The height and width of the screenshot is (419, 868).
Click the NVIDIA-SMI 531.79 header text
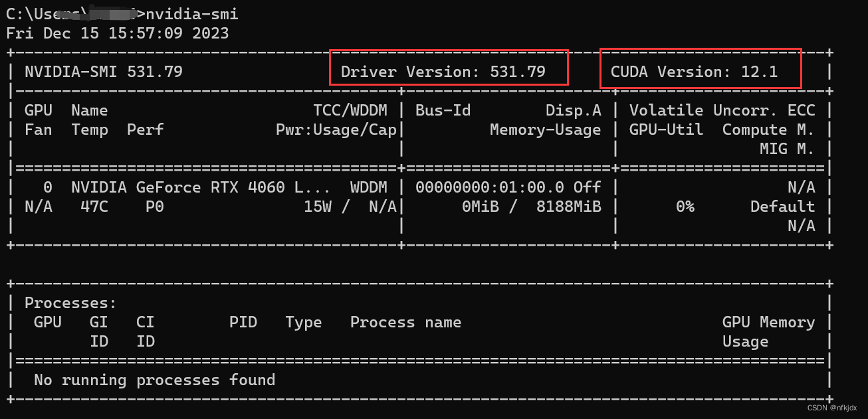click(104, 72)
